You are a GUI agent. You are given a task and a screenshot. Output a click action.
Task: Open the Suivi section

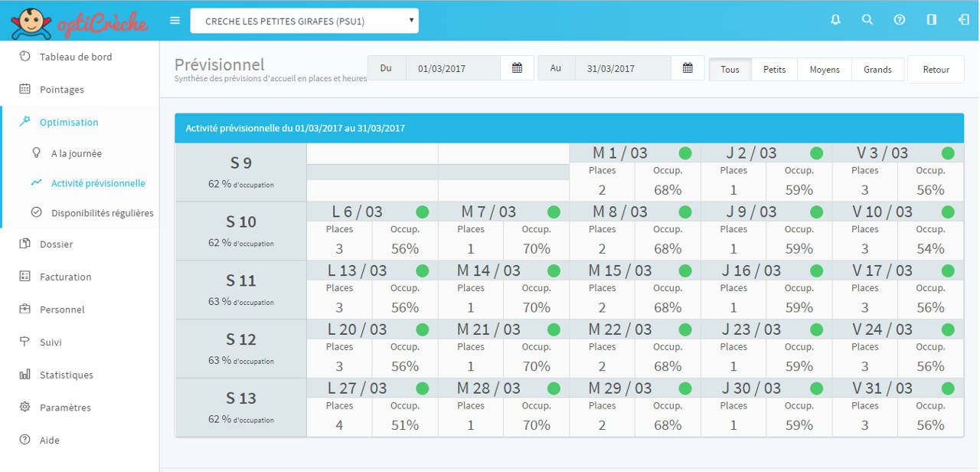point(51,343)
